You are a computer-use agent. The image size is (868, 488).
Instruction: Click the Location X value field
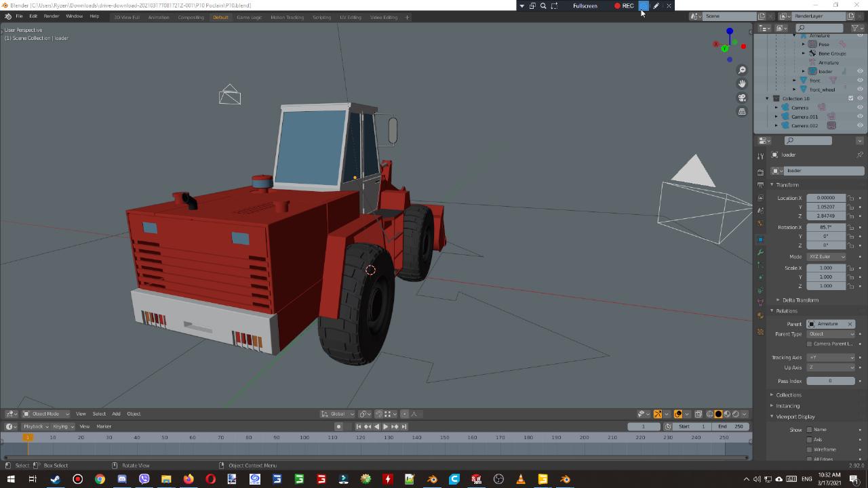pyautogui.click(x=826, y=198)
